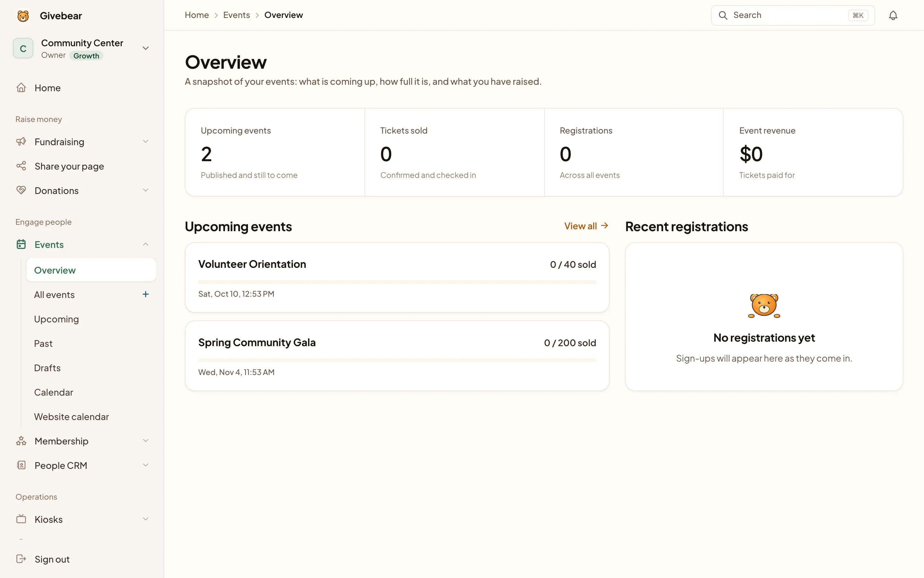Open notifications bell icon
Viewport: 924px width, 578px height.
(893, 15)
